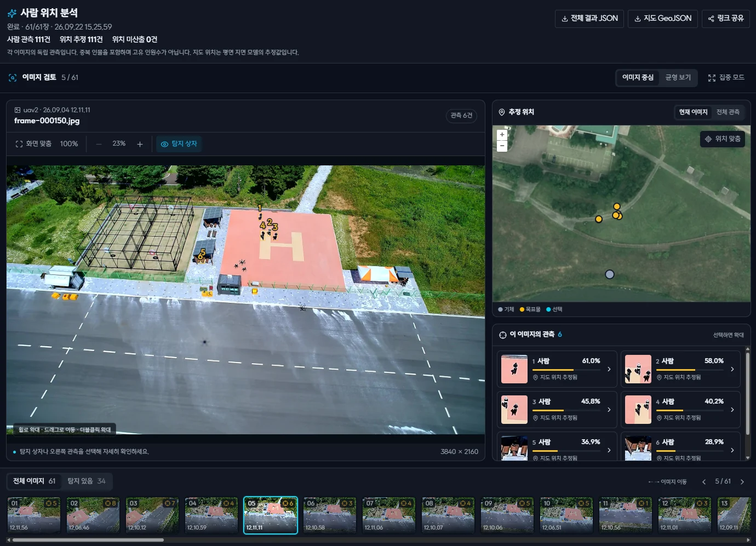Share the analysis via 링크 공유
756x546 pixels.
tap(726, 19)
